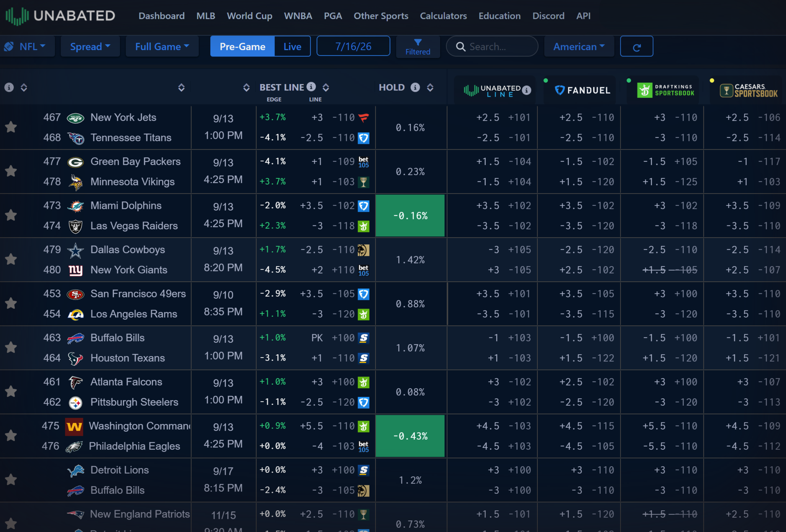Favorite the Packers vs Vikings game star
The image size is (786, 532).
11,171
